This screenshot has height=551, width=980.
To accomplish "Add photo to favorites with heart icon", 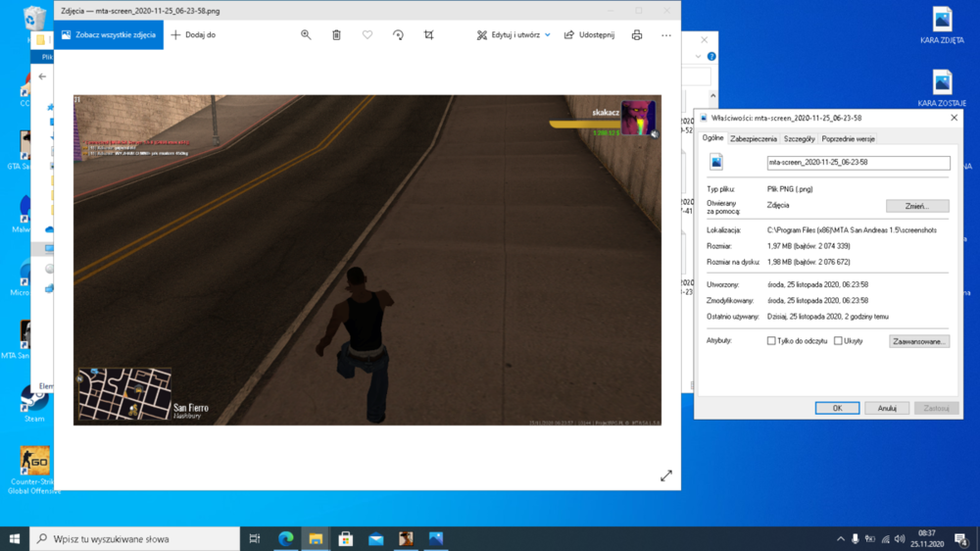I will click(x=367, y=35).
